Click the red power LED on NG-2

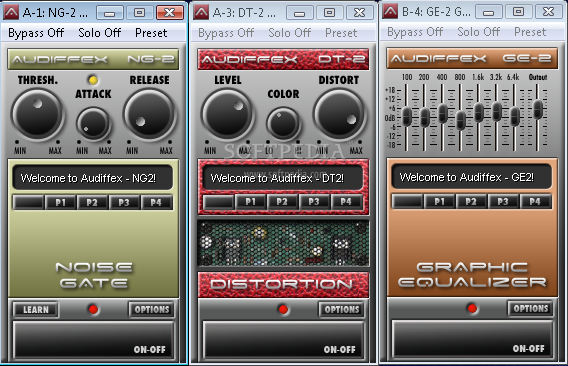click(93, 309)
